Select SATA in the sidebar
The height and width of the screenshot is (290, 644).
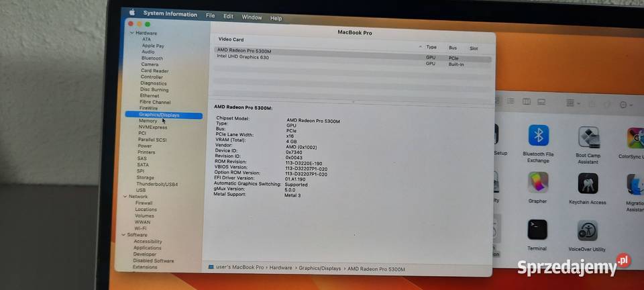point(143,164)
